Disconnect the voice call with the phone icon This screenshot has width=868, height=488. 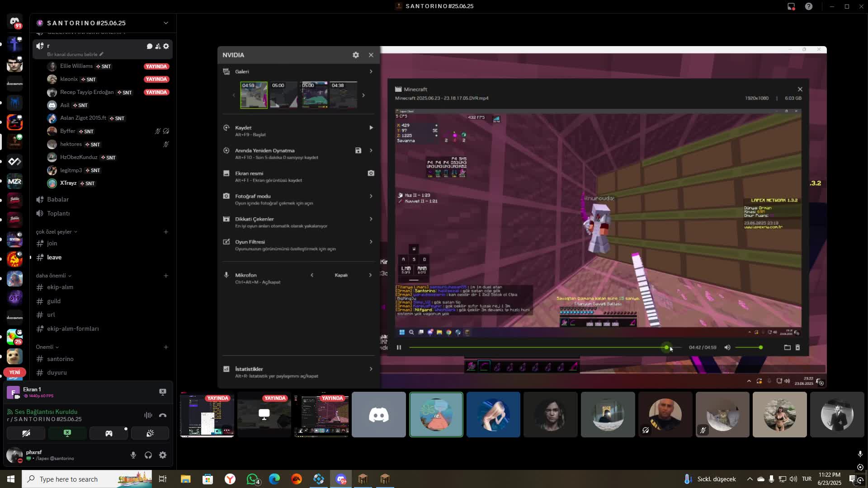163,415
